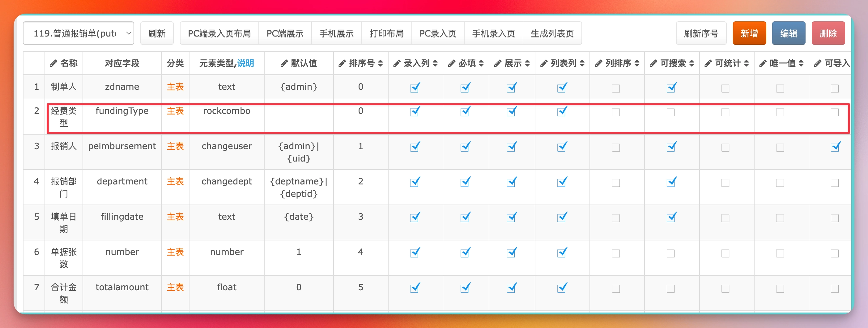Viewport: 868px width, 328px height.
Task: Click the pencil icon beside 列表列 header
Action: coord(544,63)
